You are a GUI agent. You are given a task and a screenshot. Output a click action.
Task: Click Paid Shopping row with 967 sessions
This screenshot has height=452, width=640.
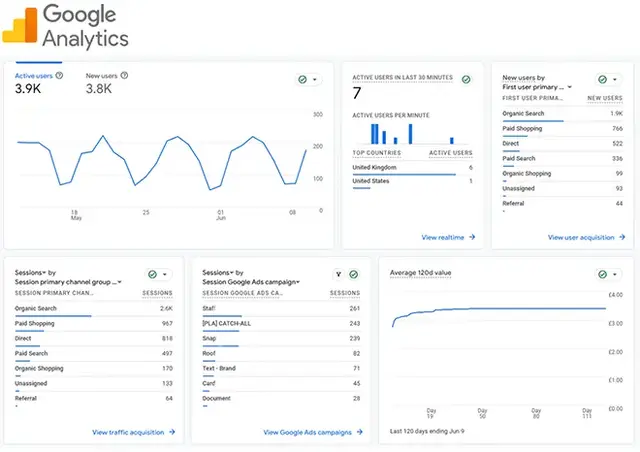click(x=94, y=325)
